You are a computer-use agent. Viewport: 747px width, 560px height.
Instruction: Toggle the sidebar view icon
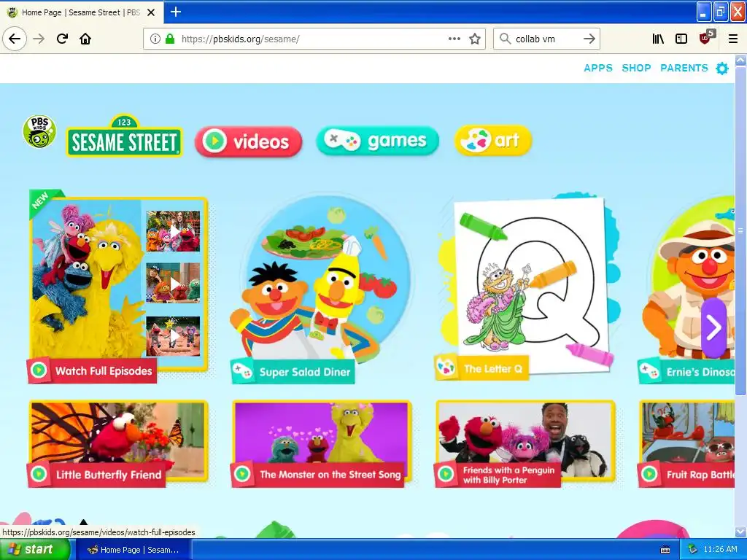click(x=681, y=39)
